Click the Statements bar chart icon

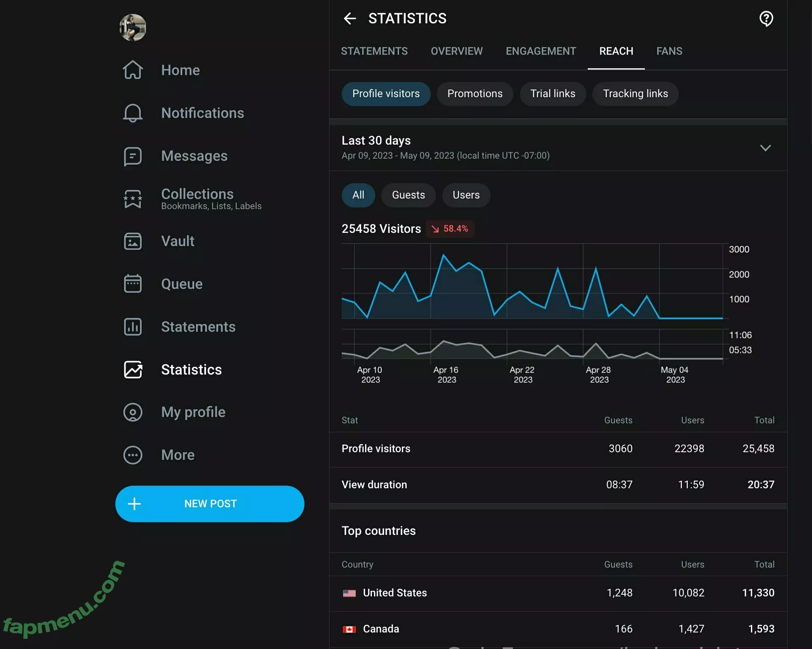pyautogui.click(x=133, y=327)
